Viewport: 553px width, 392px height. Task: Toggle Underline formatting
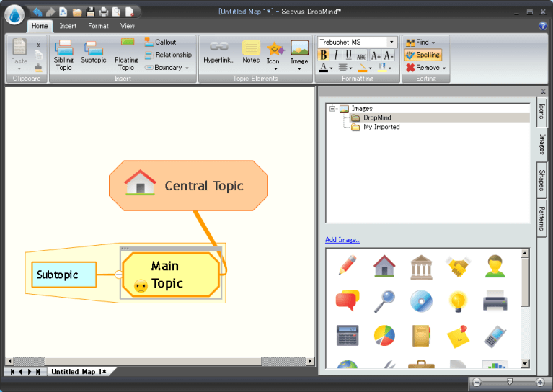coord(349,55)
